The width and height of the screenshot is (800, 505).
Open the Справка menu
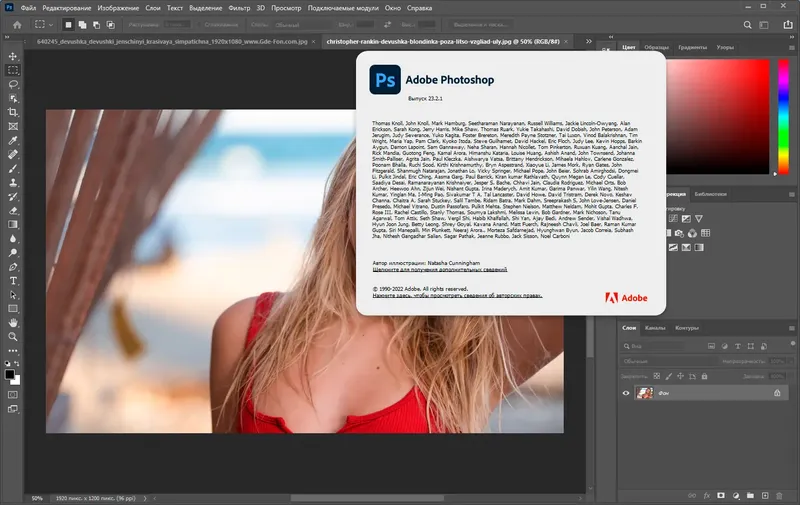pyautogui.click(x=419, y=8)
